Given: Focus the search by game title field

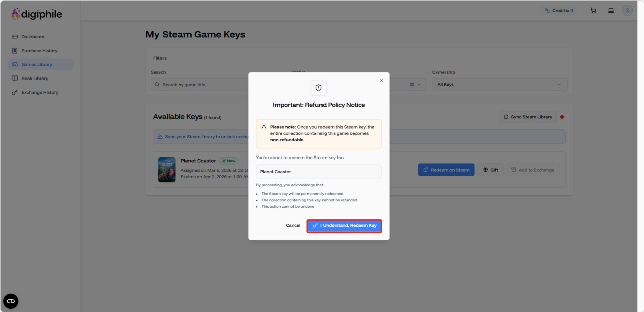Looking at the screenshot, I should (x=201, y=85).
